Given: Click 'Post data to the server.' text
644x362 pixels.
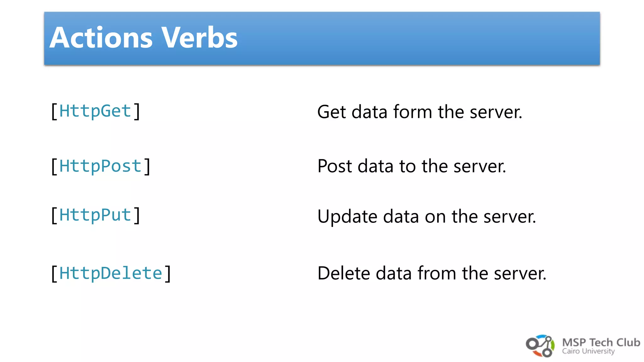Looking at the screenshot, I should 412,166.
